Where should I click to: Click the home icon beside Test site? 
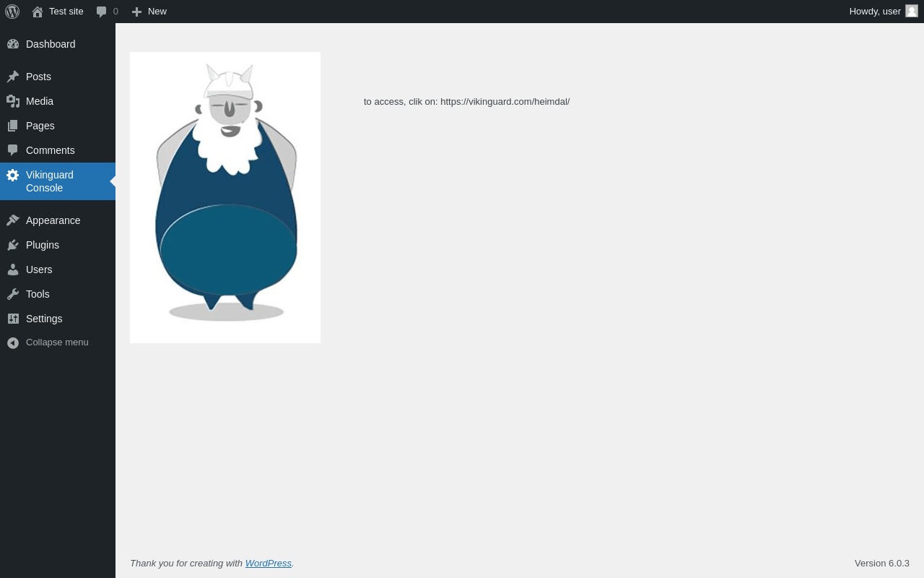click(38, 12)
